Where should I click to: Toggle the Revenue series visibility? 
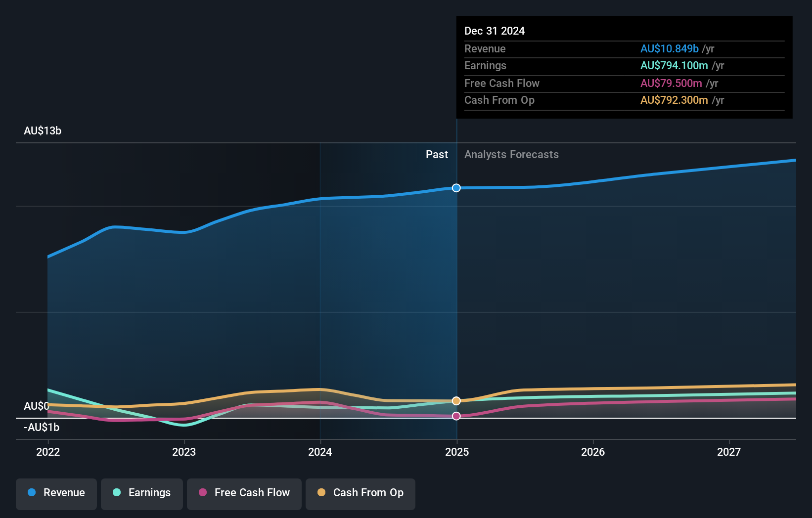click(x=56, y=493)
